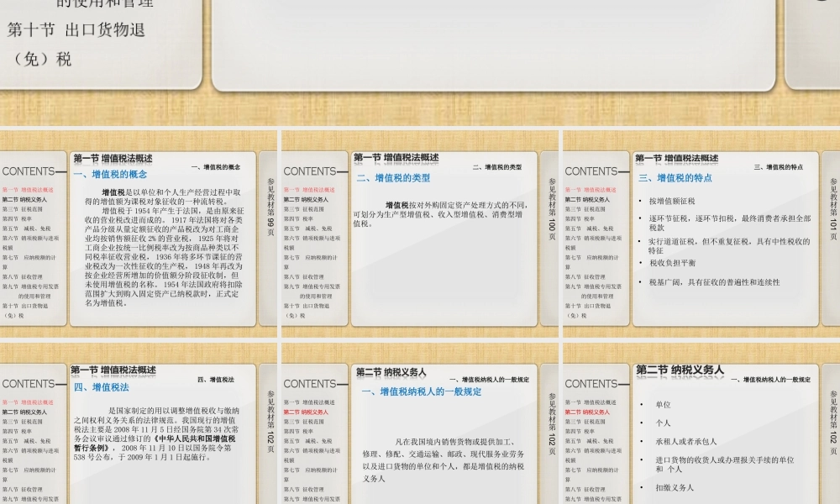Open 第五节 减税、免税 section link
The width and height of the screenshot is (840, 504).
click(x=28, y=230)
